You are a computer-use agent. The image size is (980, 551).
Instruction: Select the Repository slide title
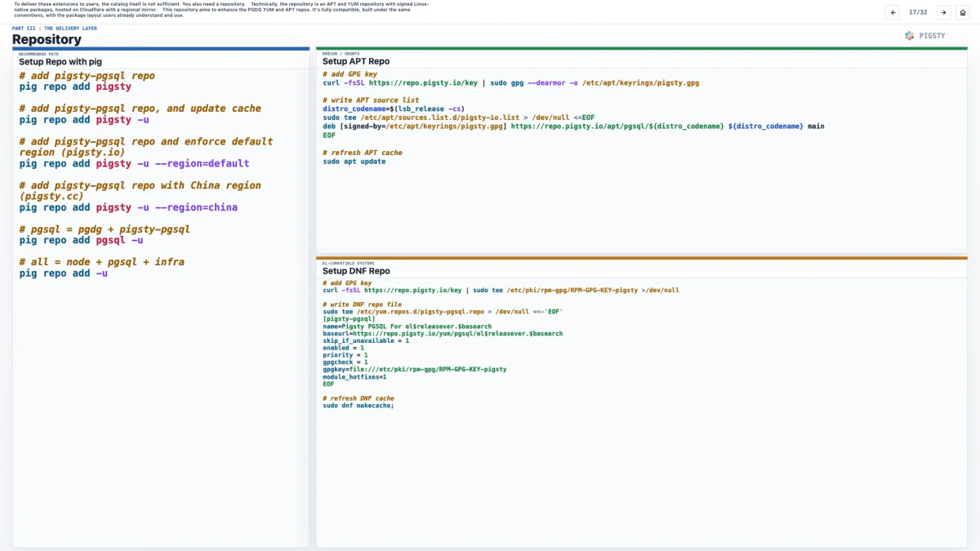point(47,39)
